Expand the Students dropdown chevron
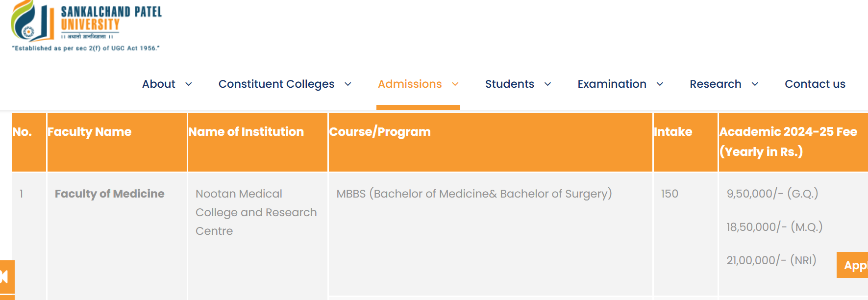This screenshot has height=300, width=868. pyautogui.click(x=547, y=84)
